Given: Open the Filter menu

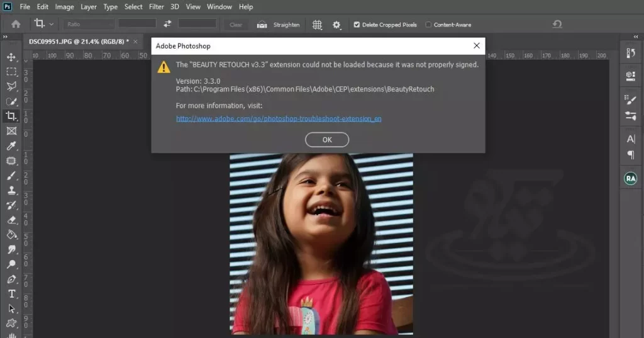Looking at the screenshot, I should point(157,7).
